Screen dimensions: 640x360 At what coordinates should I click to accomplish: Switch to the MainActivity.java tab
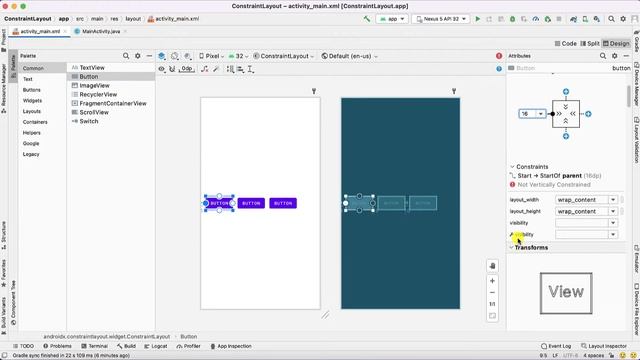coord(101,31)
